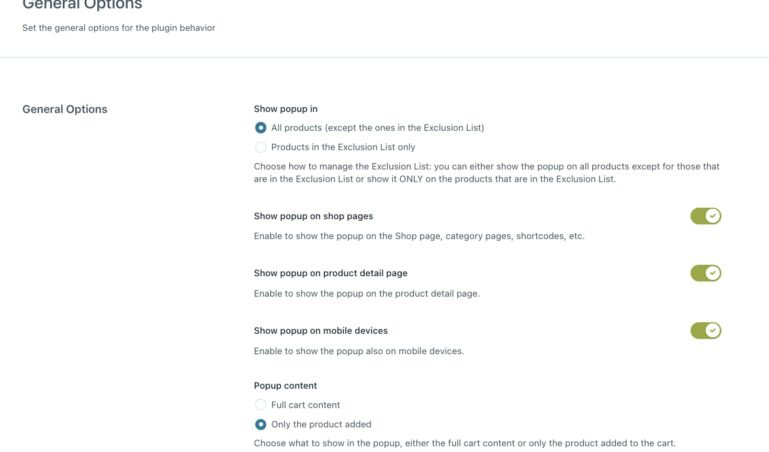The image size is (769, 452).
Task: Click the Show popup on mobile devices label
Action: pos(320,331)
